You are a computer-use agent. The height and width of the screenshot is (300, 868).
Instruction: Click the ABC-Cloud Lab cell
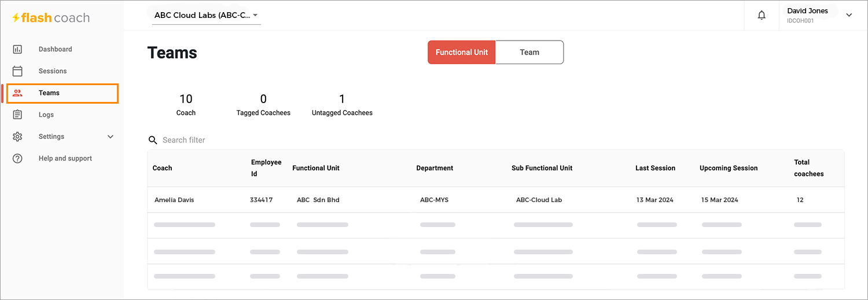(539, 200)
